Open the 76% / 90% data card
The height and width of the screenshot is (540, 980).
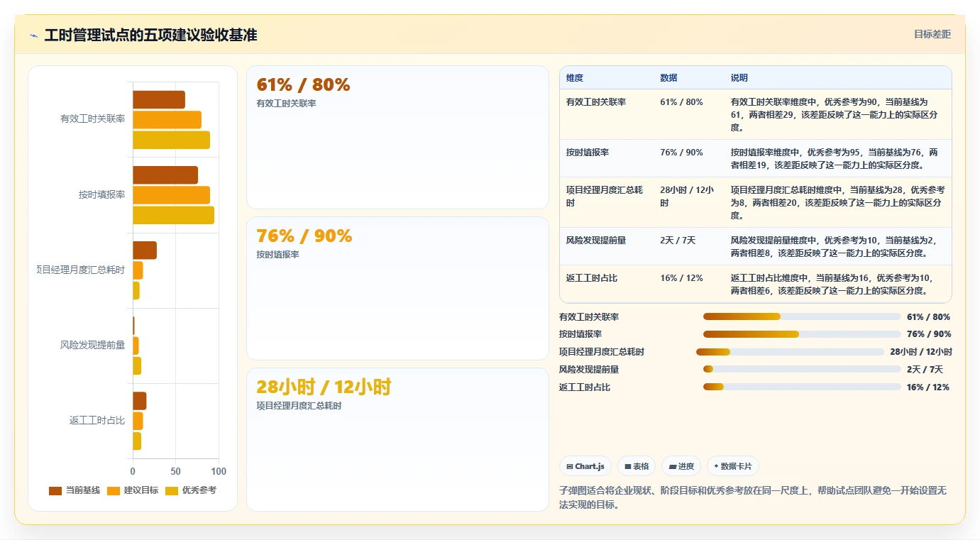click(x=397, y=288)
